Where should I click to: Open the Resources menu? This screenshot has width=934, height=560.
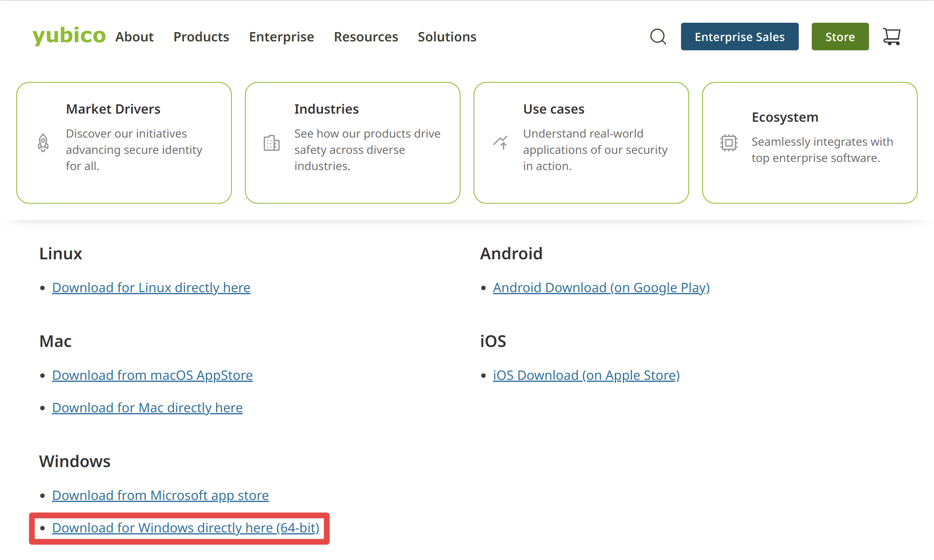366,37
